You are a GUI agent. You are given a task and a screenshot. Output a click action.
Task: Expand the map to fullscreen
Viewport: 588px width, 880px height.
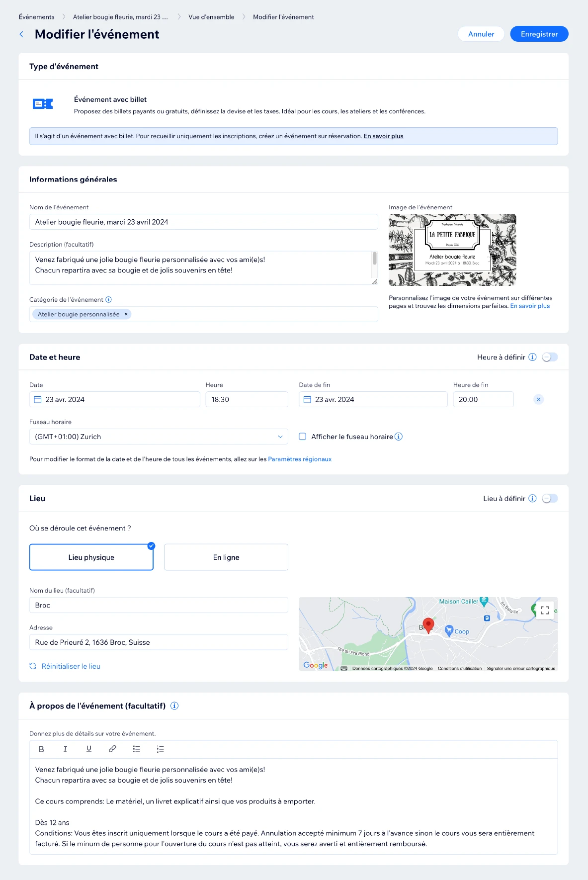click(x=545, y=611)
